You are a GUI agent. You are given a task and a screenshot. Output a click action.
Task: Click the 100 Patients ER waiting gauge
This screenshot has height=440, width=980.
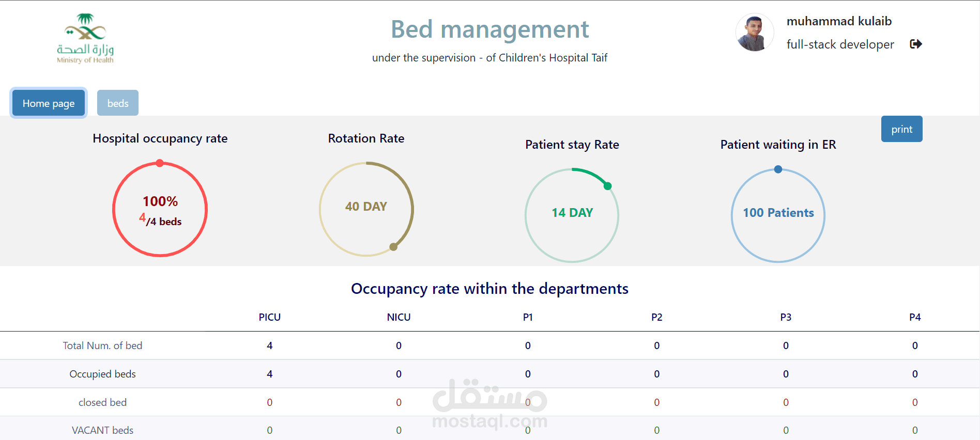click(778, 215)
